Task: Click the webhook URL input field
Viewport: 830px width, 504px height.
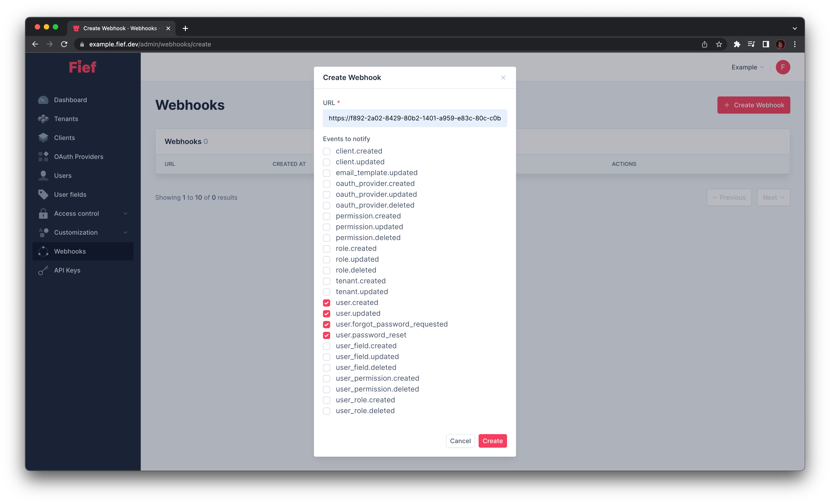Action: (x=415, y=118)
